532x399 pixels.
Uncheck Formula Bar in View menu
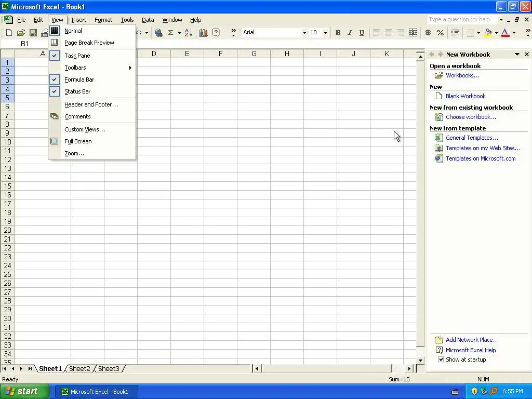point(54,79)
